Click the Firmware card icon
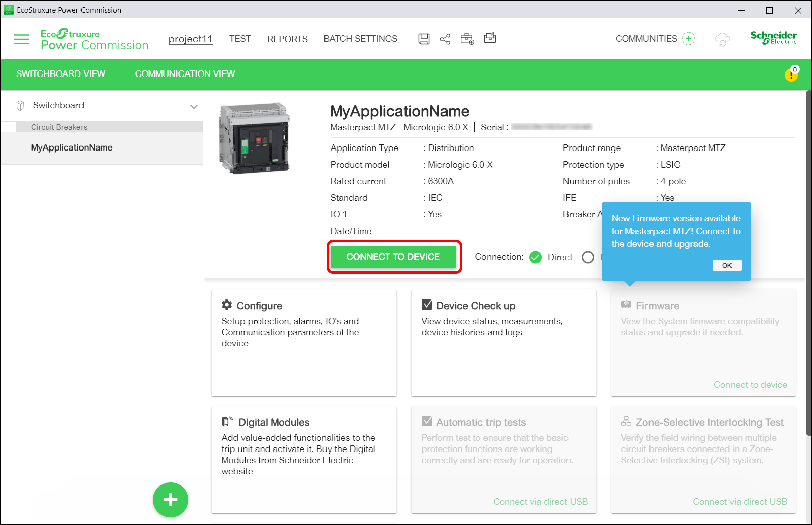The height and width of the screenshot is (525, 812). pos(626,305)
